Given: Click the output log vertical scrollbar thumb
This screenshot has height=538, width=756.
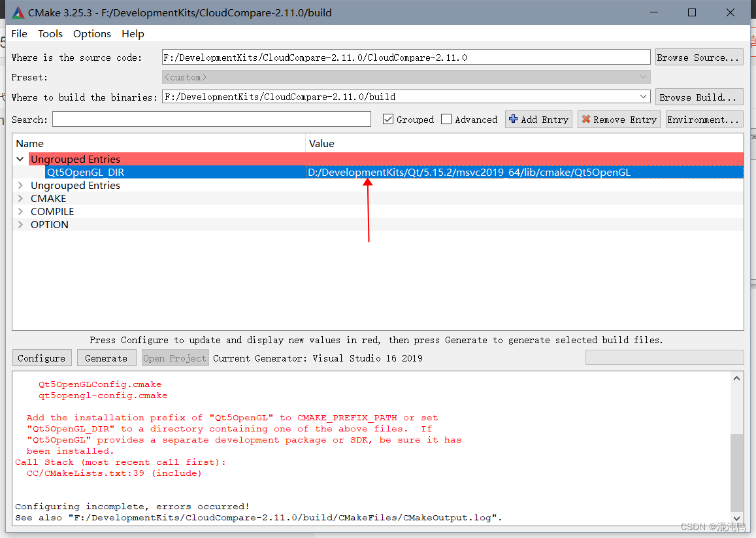Looking at the screenshot, I should (736, 472).
